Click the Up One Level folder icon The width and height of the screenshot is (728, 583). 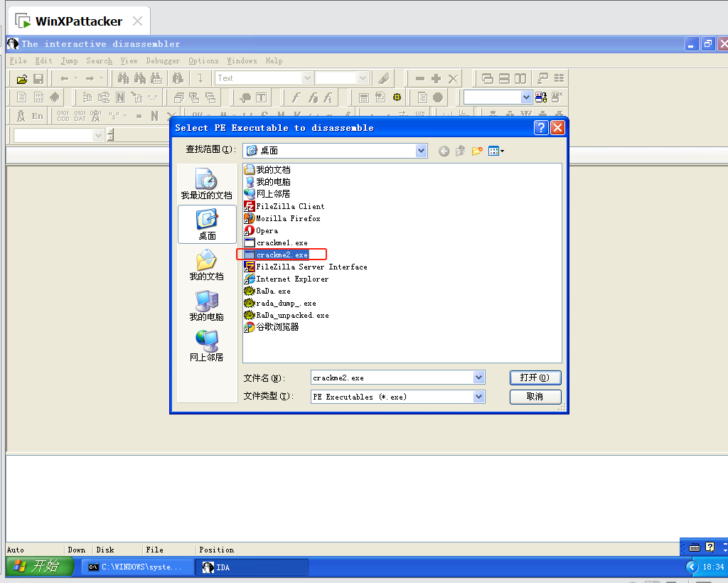[460, 151]
